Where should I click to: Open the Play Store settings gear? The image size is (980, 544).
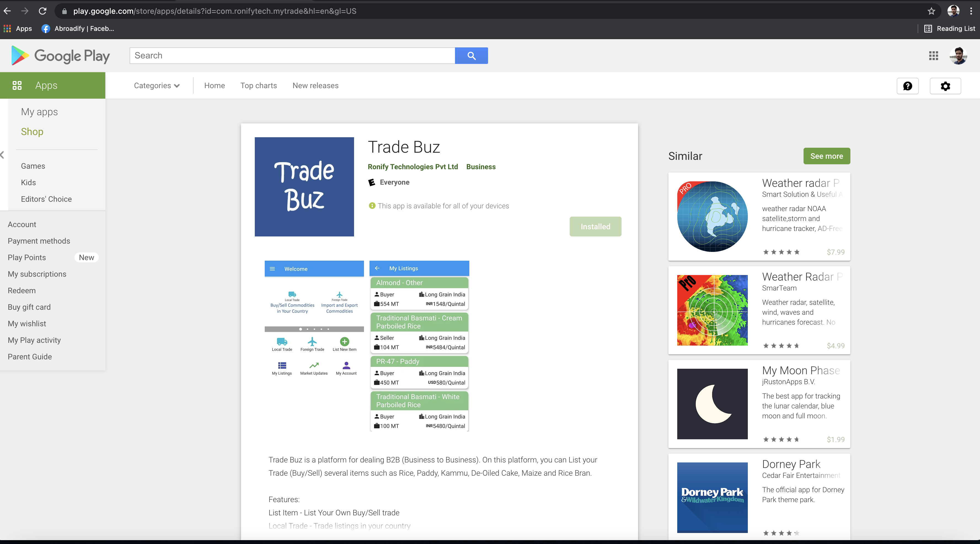tap(945, 86)
